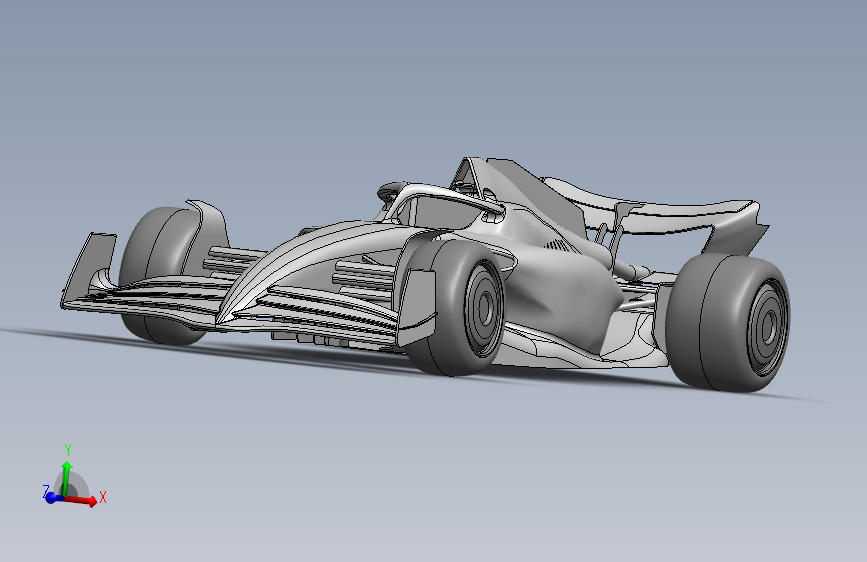Click the red X axis of the orientation triad

point(83,500)
